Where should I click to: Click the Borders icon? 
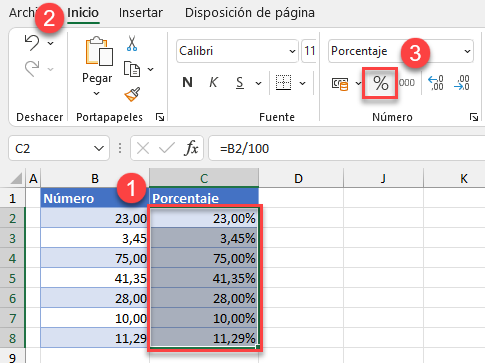click(283, 83)
